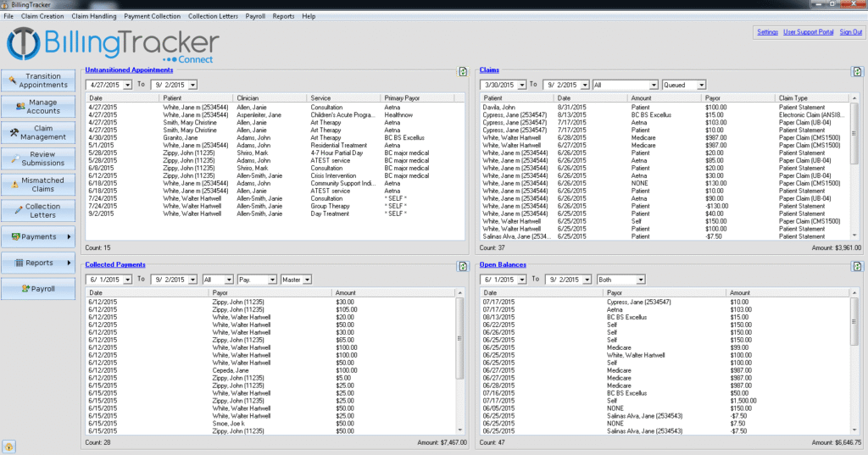Open Manage Accounts from sidebar
Screen dimensions: 868x455
click(38, 107)
